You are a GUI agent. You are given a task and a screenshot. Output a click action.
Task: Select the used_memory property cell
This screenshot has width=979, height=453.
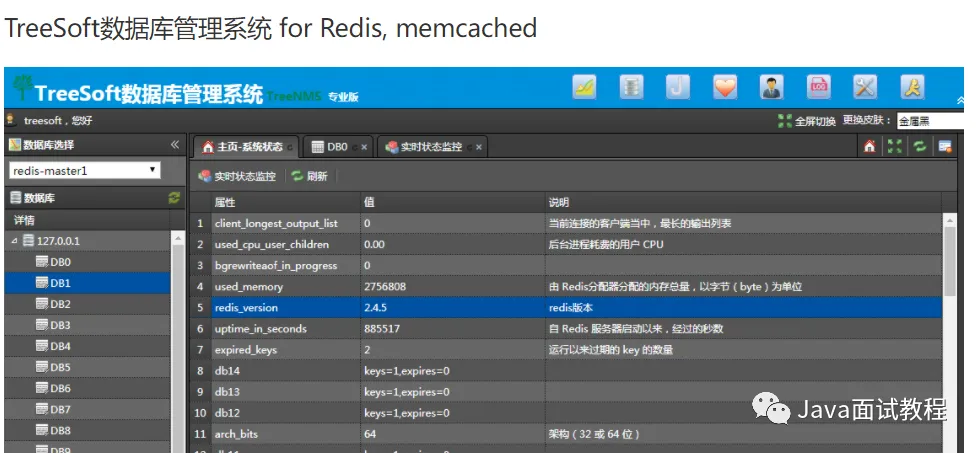click(285, 287)
